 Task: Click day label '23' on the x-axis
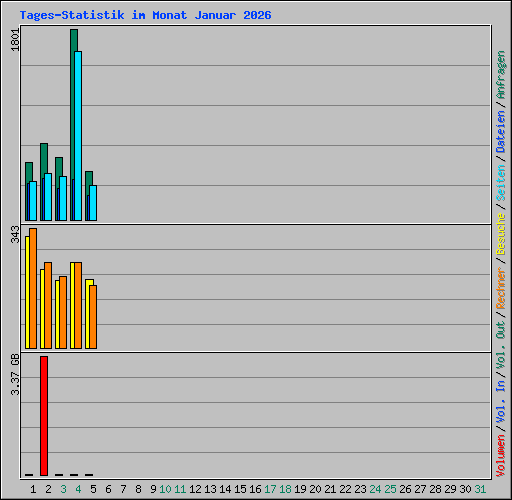360,489
